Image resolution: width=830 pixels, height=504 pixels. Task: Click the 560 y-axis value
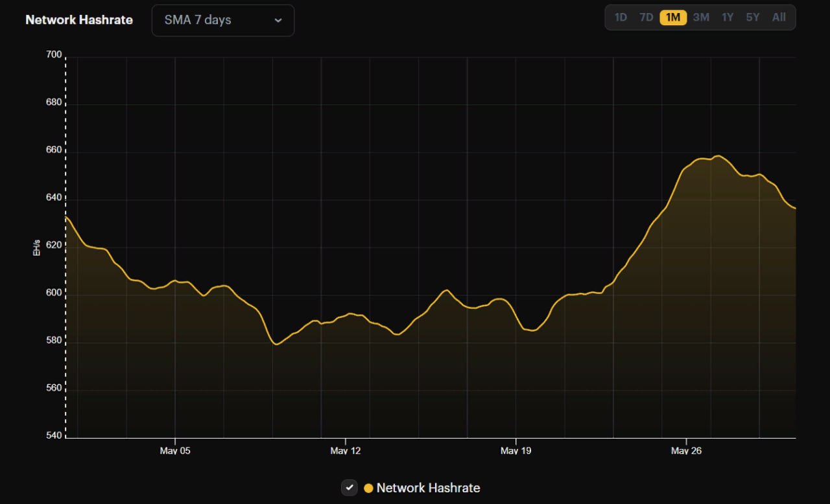pyautogui.click(x=54, y=388)
